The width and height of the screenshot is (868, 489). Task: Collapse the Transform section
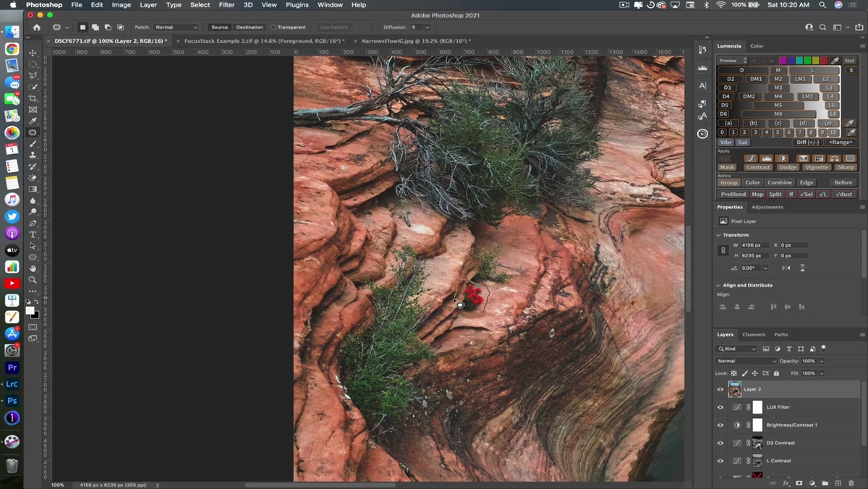tap(719, 235)
